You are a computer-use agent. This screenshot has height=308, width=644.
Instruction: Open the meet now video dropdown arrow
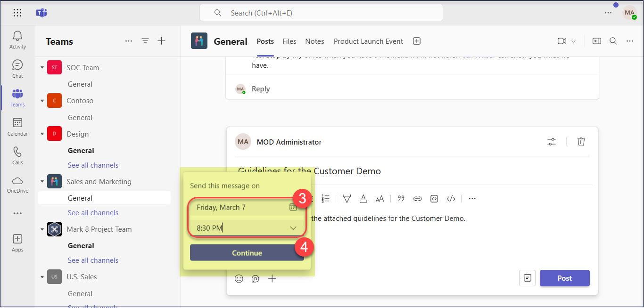[574, 41]
